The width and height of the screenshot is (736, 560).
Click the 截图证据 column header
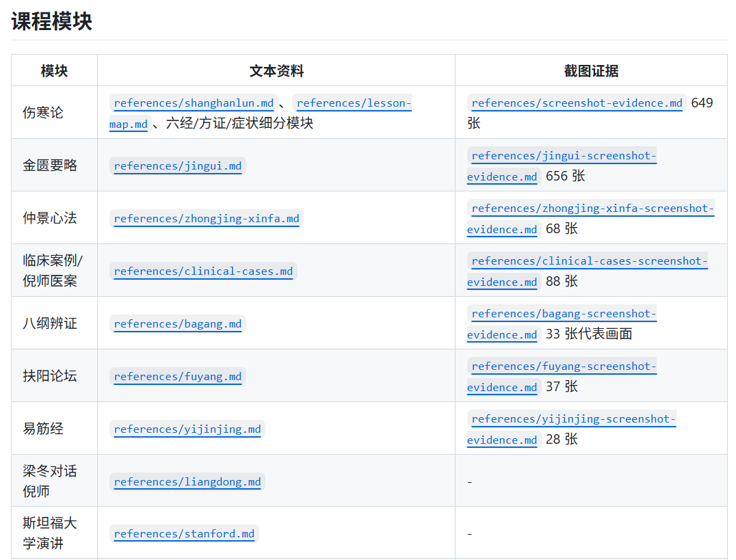592,71
